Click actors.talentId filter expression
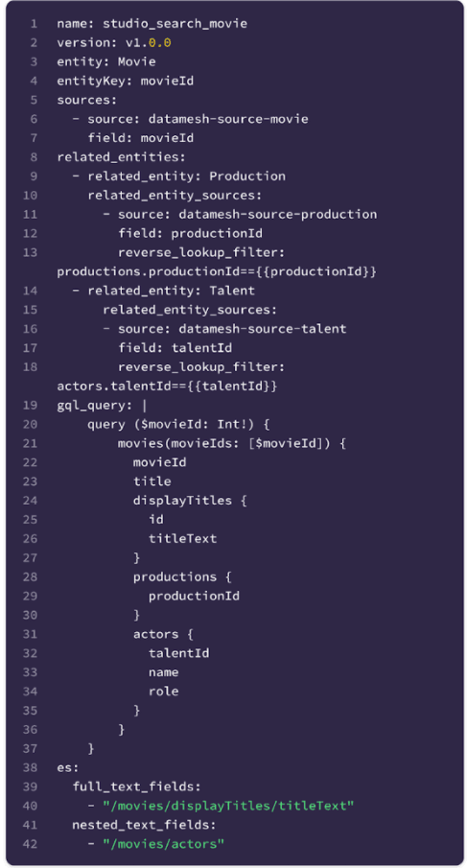This screenshot has height=868, width=467. (167, 386)
